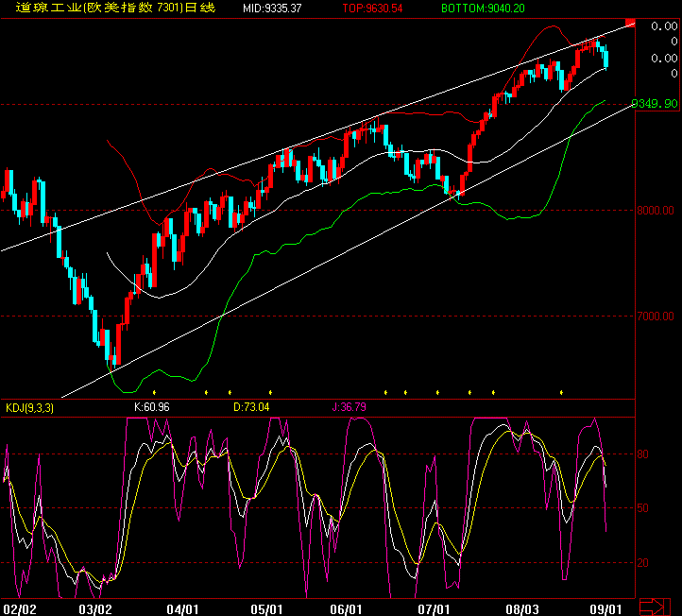Click the MID:9335.37 Bollinger value
Image resolution: width=682 pixels, height=616 pixels.
click(272, 9)
